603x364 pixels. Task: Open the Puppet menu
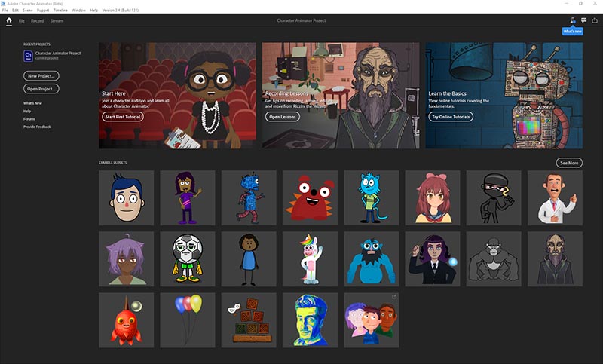pyautogui.click(x=43, y=11)
